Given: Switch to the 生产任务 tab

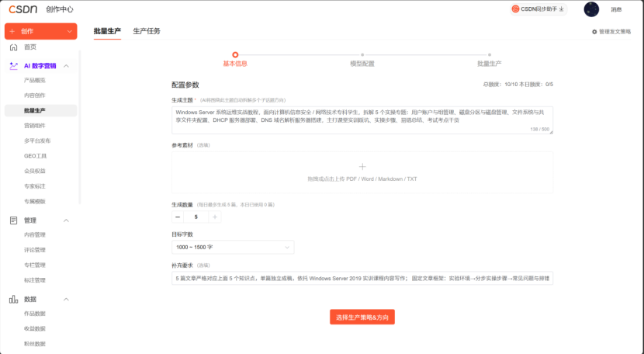Looking at the screenshot, I should 147,31.
